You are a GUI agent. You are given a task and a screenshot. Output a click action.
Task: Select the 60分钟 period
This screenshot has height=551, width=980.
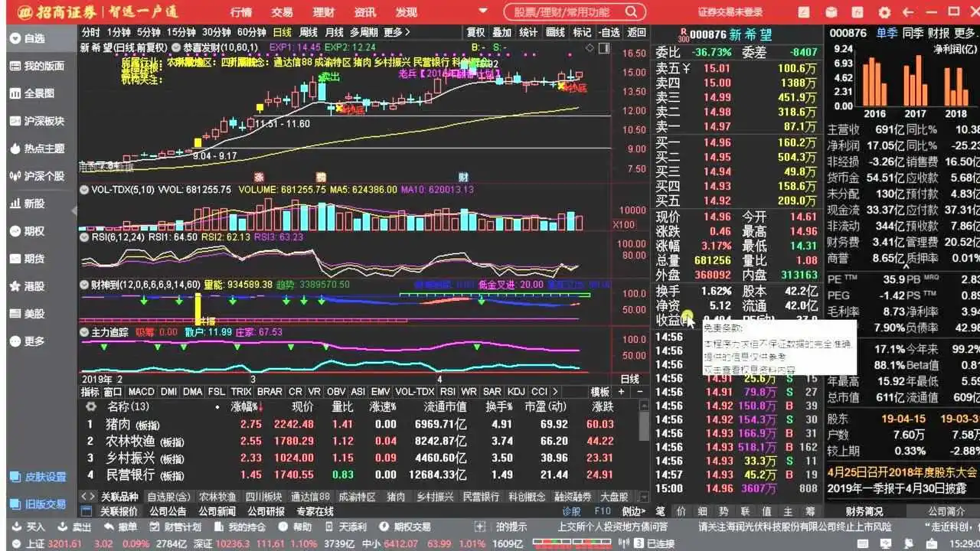pyautogui.click(x=251, y=32)
